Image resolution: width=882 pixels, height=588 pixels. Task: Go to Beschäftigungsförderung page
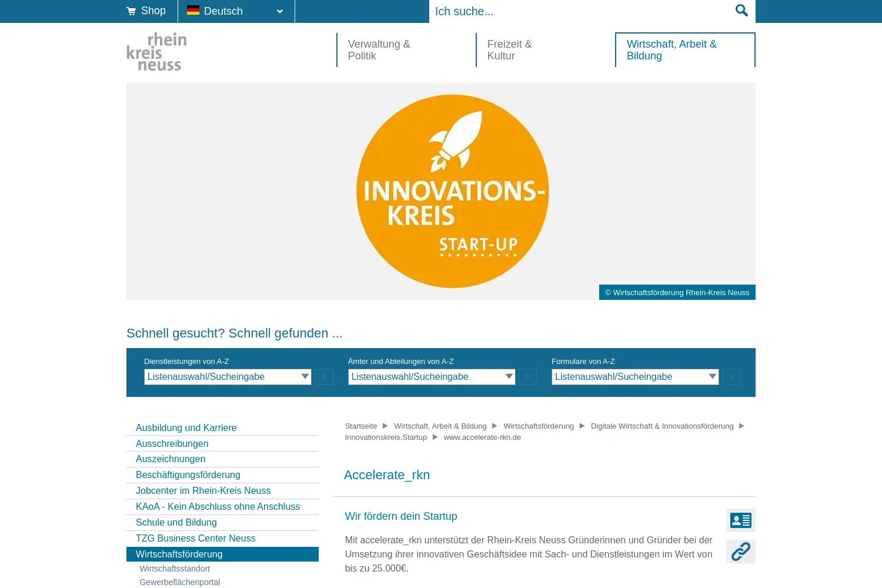[222, 475]
